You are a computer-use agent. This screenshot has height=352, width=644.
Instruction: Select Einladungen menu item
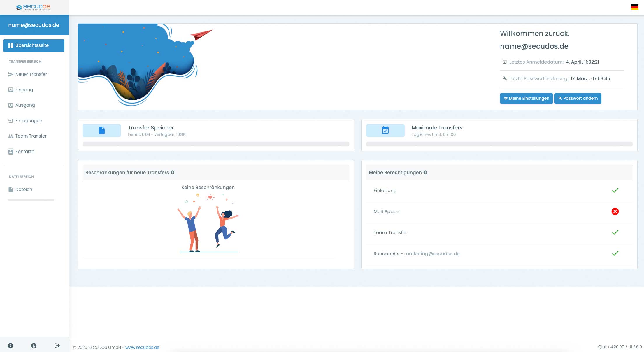click(x=29, y=121)
